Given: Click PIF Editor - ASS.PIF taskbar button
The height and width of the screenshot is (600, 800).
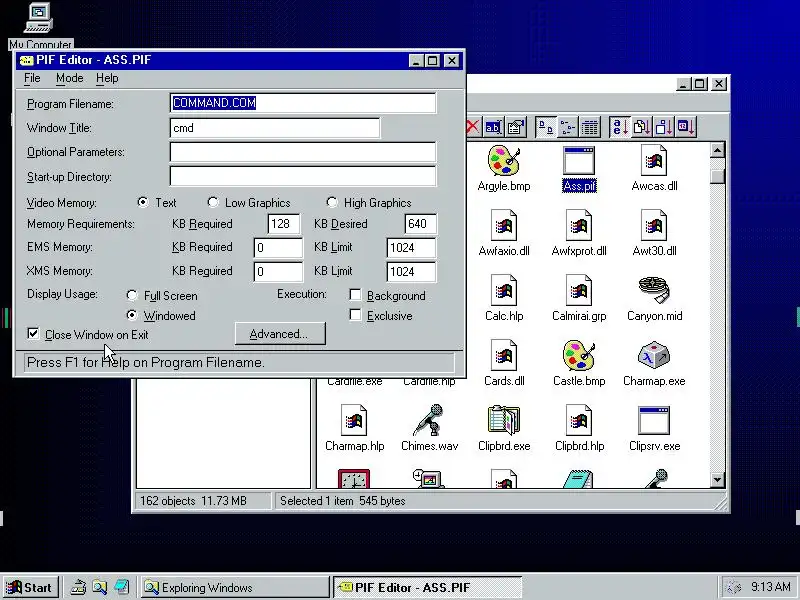Looking at the screenshot, I should pyautogui.click(x=428, y=588).
